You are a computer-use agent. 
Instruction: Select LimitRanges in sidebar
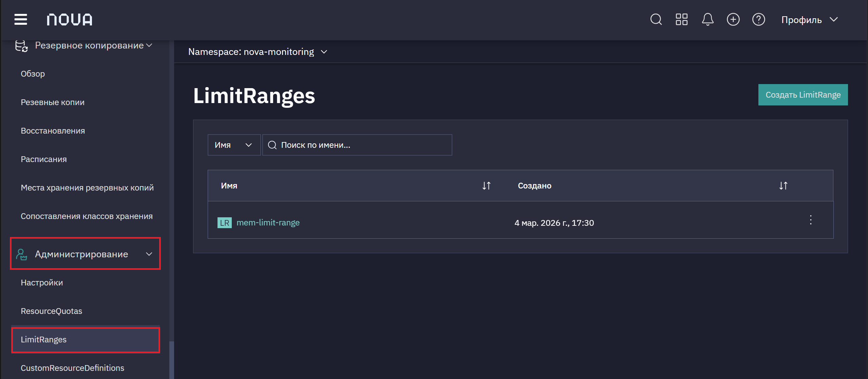tap(86, 340)
